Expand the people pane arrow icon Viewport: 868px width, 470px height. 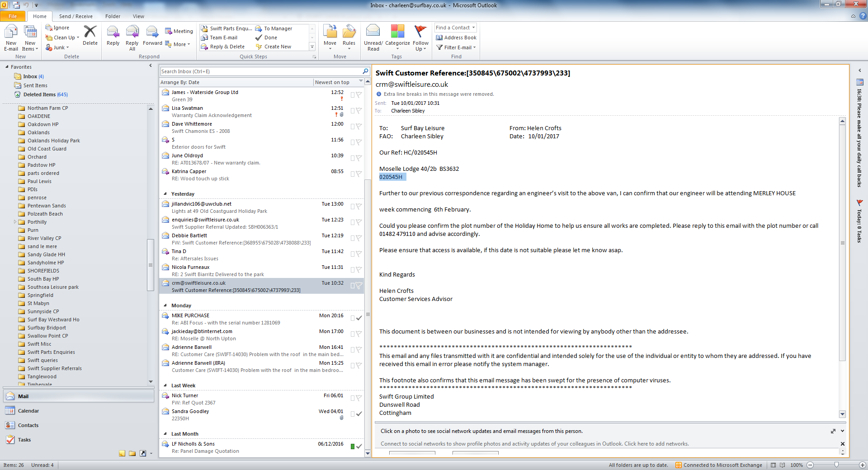tap(842, 431)
